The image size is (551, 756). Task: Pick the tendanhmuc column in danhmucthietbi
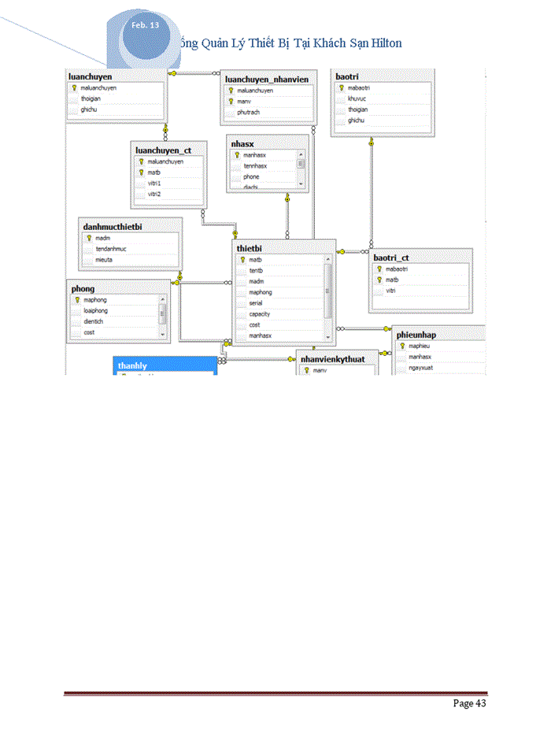(x=111, y=249)
